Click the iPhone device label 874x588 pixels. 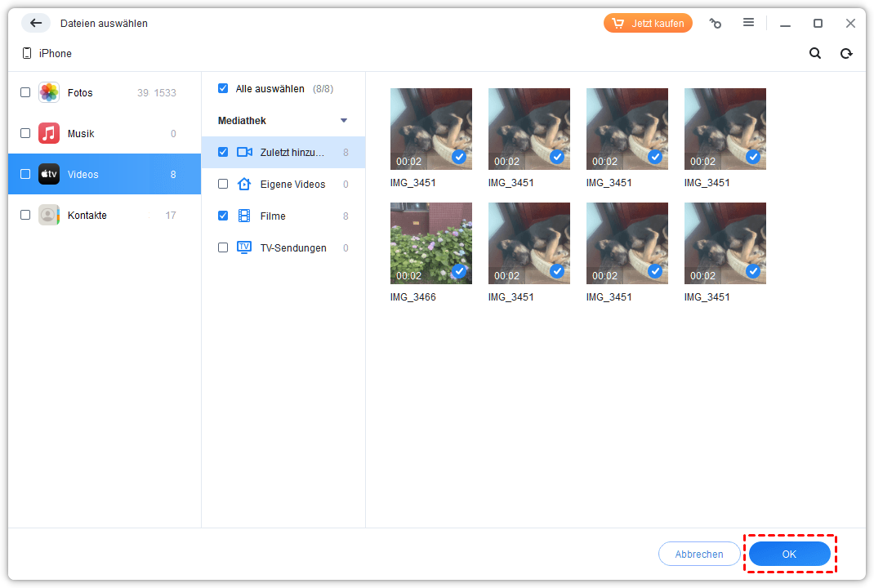tap(56, 54)
